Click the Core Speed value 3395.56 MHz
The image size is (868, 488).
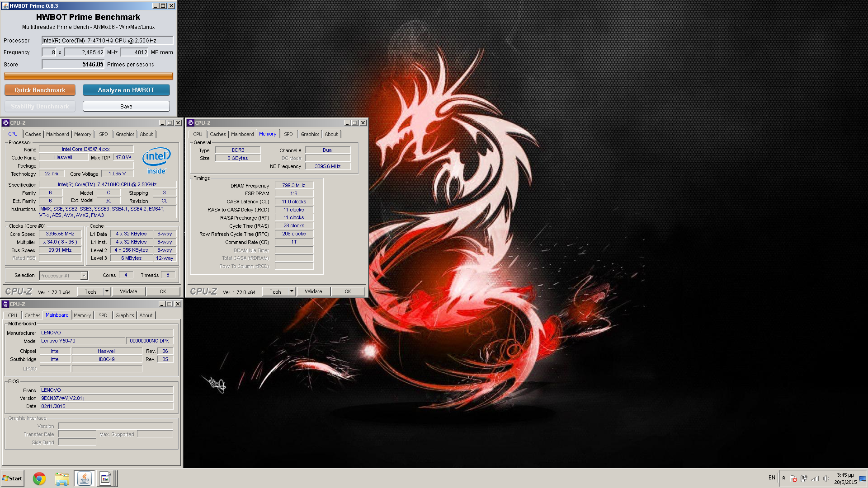point(60,234)
